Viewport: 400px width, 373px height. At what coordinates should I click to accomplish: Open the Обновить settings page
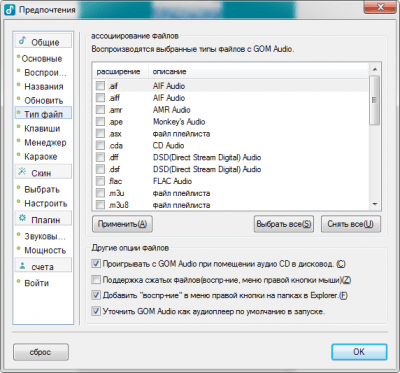coord(44,101)
